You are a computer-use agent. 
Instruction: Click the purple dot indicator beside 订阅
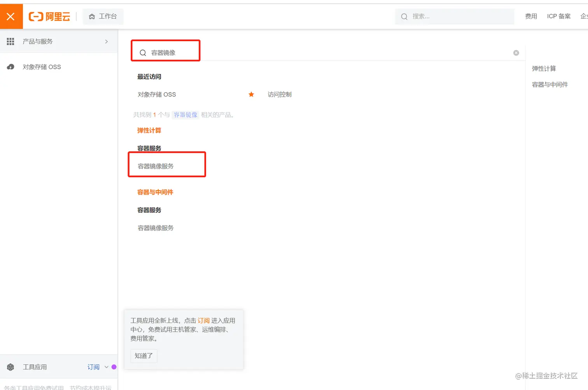[x=114, y=367]
